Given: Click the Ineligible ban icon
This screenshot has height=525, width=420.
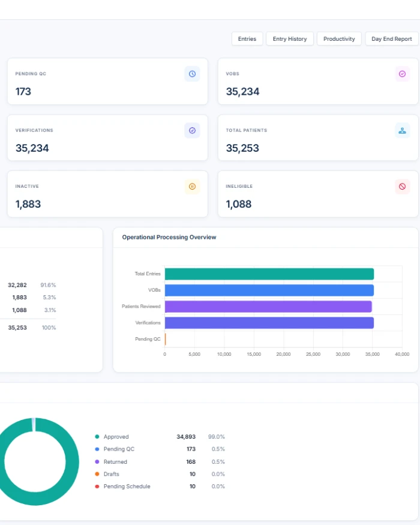Looking at the screenshot, I should coord(402,187).
